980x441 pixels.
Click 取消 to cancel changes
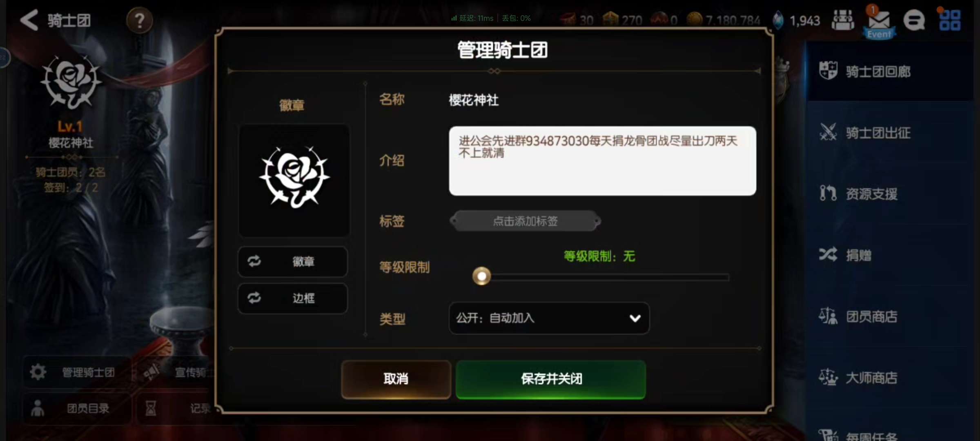click(x=396, y=379)
